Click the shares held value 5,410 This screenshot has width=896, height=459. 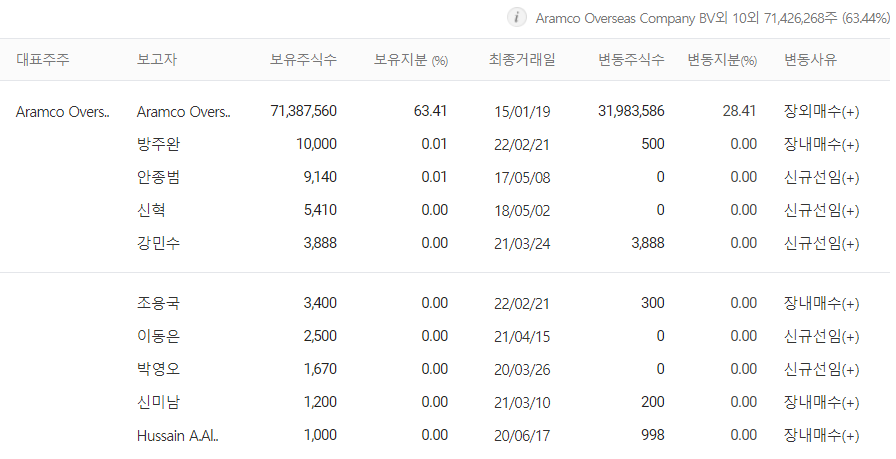pyautogui.click(x=320, y=210)
